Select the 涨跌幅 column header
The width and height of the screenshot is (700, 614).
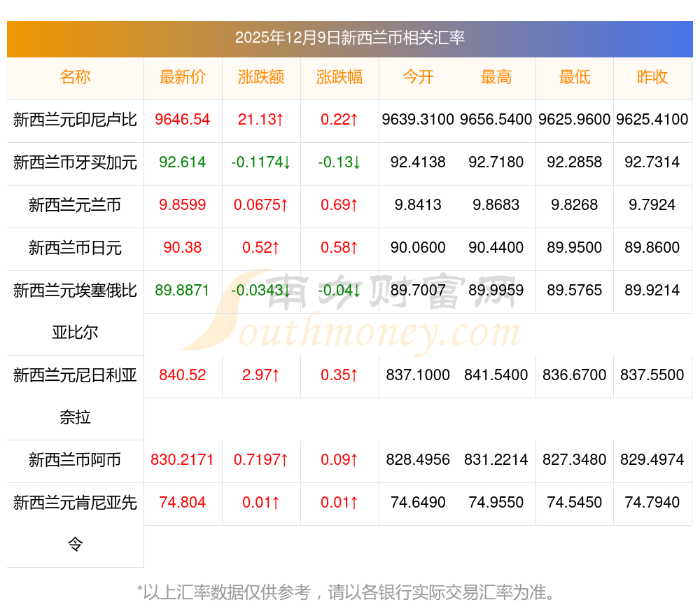[339, 78]
